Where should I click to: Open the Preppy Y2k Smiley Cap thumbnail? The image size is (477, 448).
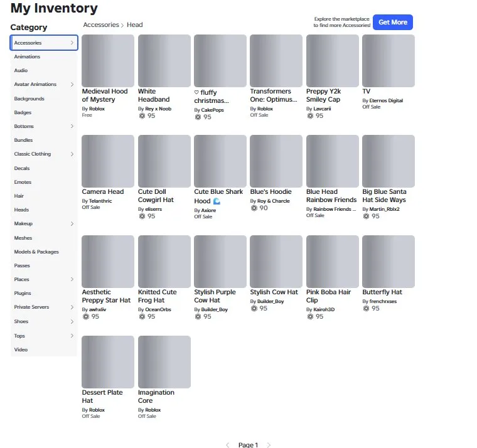(333, 60)
